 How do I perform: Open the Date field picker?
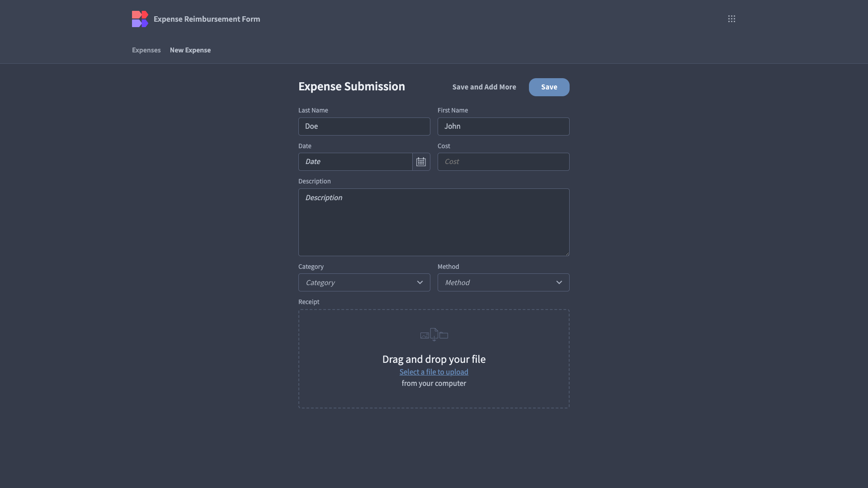click(x=355, y=161)
